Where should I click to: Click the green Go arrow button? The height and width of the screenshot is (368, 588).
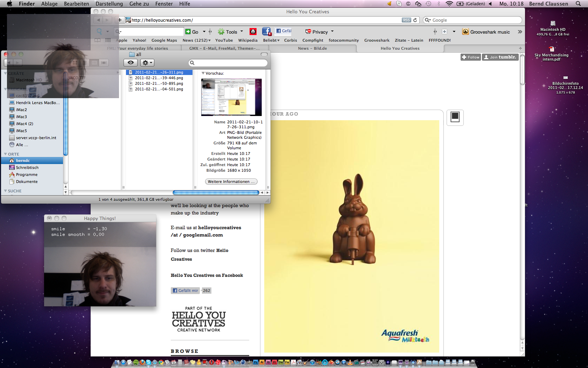(188, 32)
